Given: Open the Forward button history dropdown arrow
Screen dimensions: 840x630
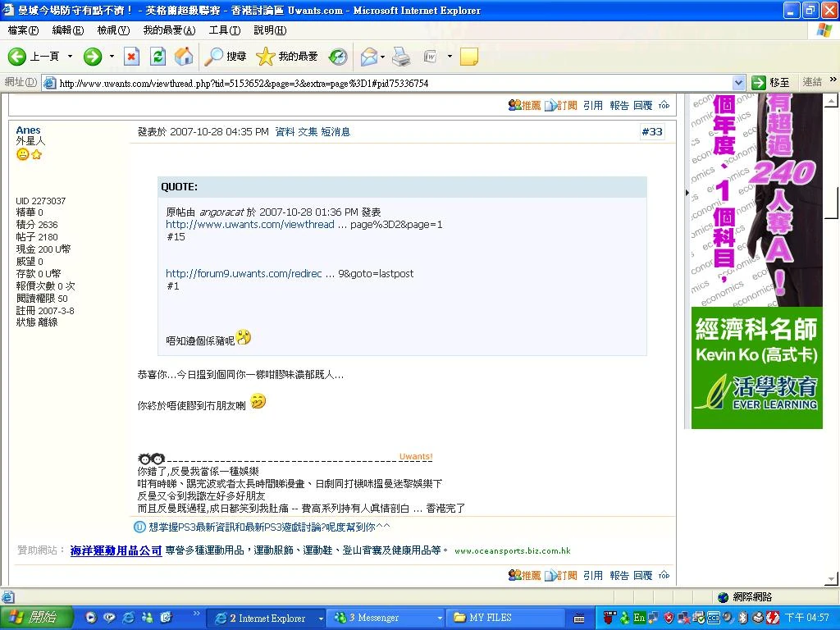Looking at the screenshot, I should [112, 57].
